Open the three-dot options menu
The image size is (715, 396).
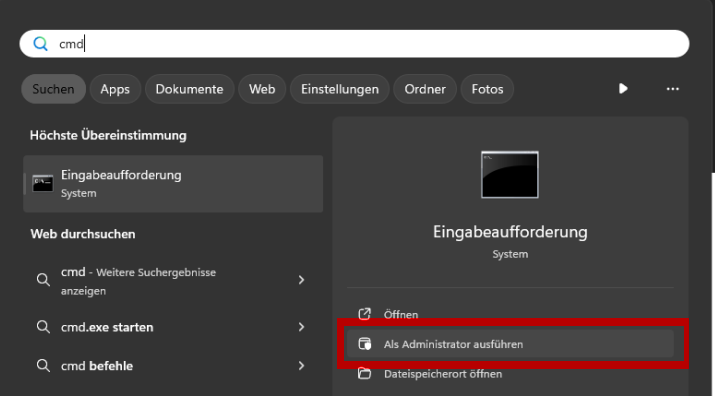(673, 89)
